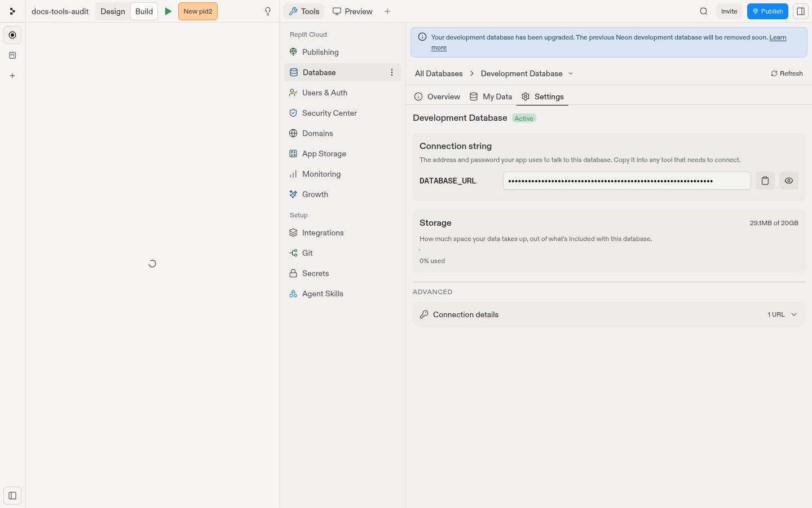Open Publishing in the tools list
The width and height of the screenshot is (812, 508).
[x=342, y=52]
